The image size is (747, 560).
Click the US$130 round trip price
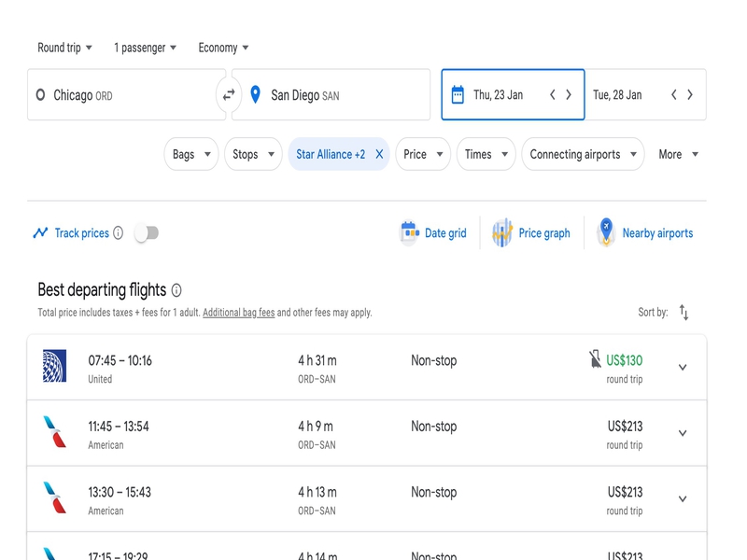point(624,360)
